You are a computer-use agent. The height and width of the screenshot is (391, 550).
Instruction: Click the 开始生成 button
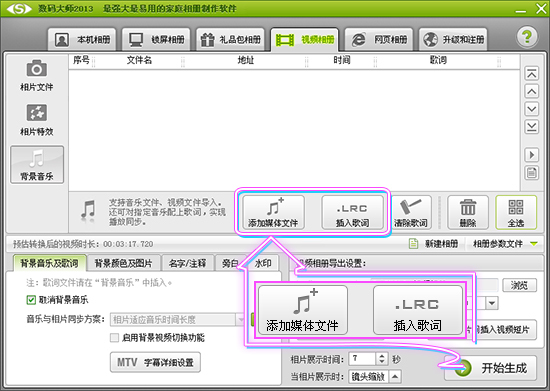click(x=490, y=368)
